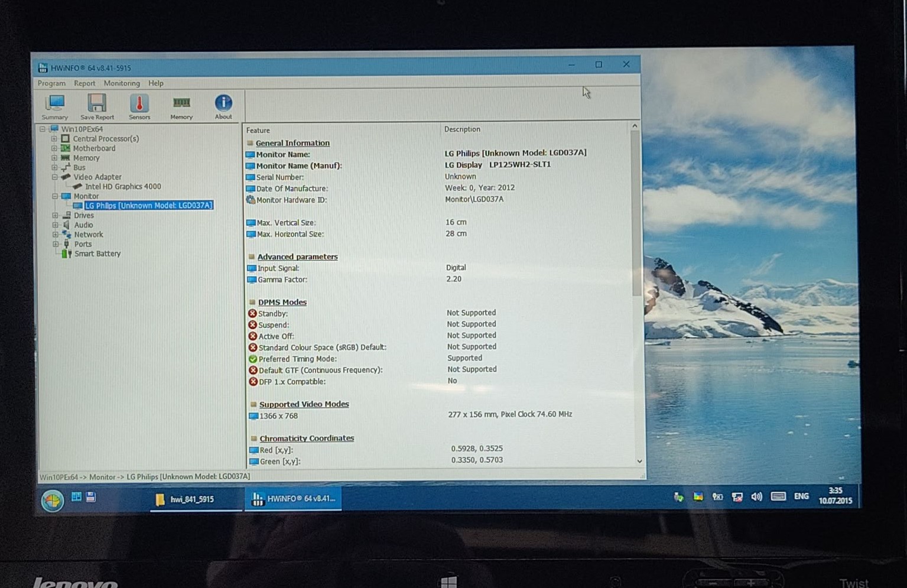Screen dimensions: 907x588
Task: Select the Preferred Timing Mode row
Action: tap(438, 359)
